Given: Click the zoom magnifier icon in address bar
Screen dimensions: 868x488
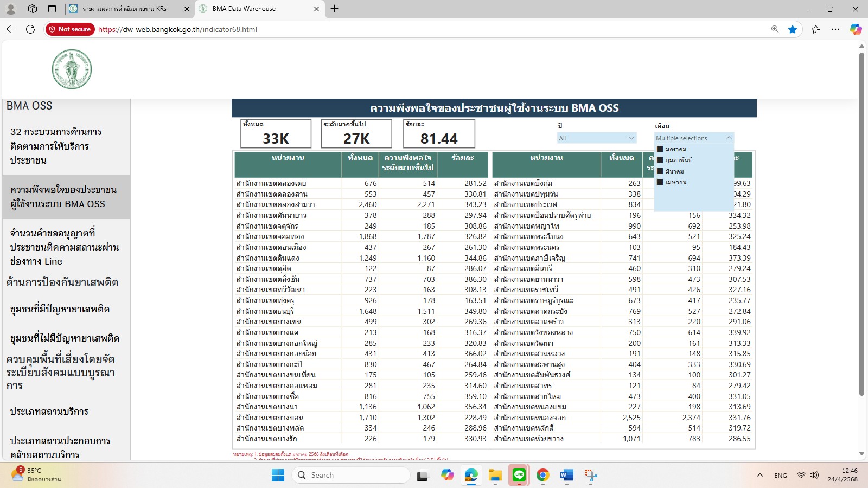Looking at the screenshot, I should pyautogui.click(x=775, y=29).
